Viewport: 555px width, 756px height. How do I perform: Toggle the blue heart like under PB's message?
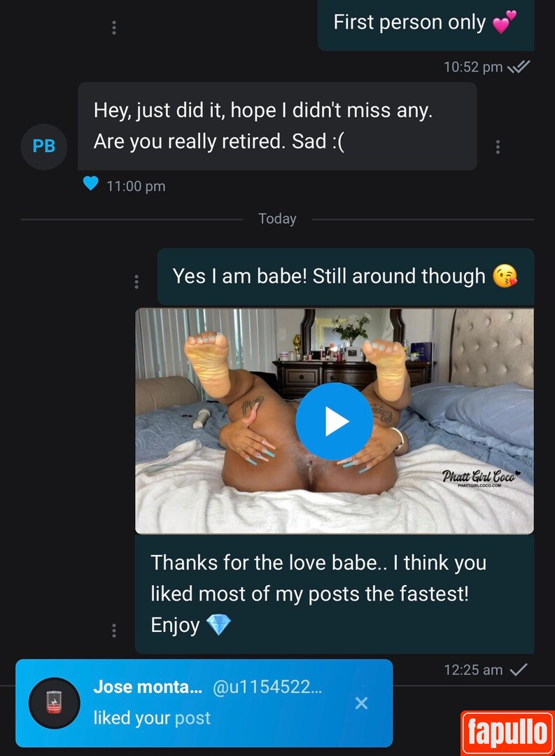[x=90, y=183]
